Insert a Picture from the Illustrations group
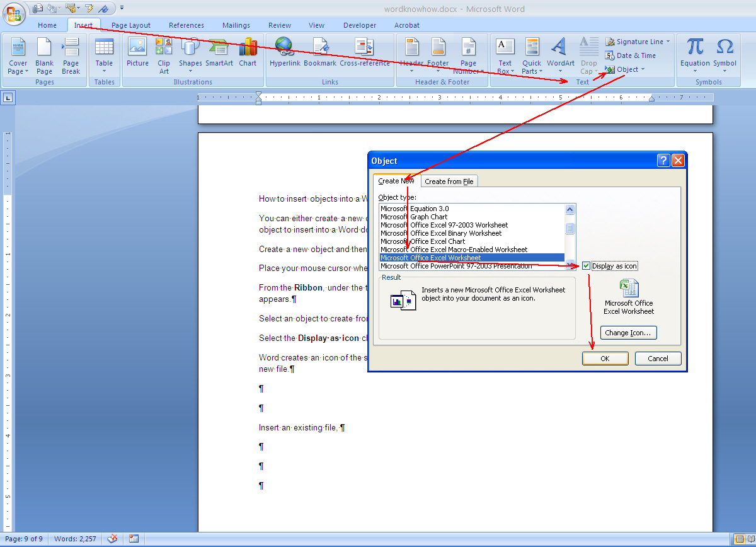 (137, 52)
